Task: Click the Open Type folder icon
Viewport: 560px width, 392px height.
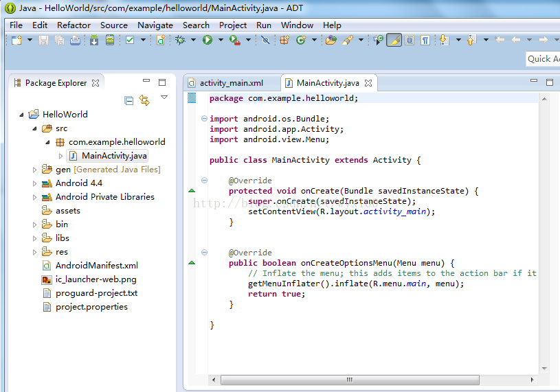Action: click(331, 40)
